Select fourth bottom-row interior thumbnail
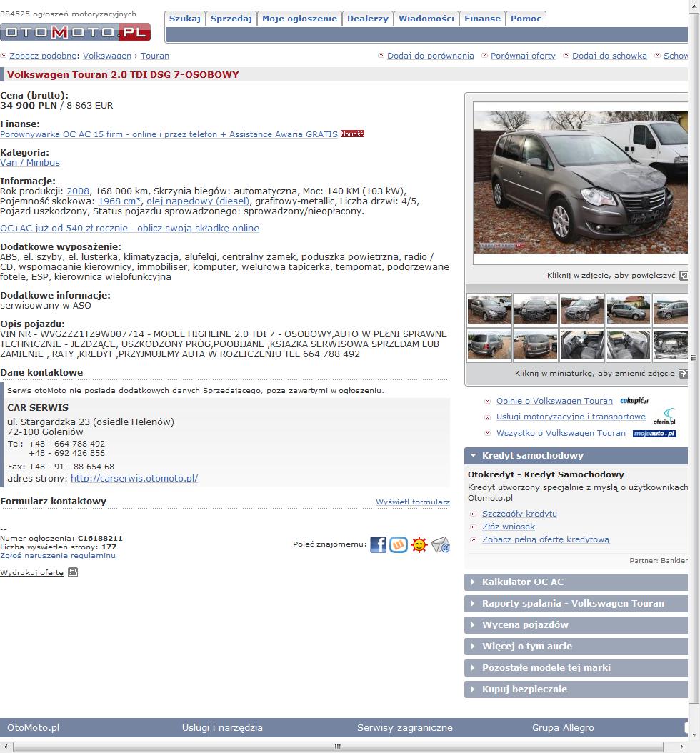 [x=628, y=344]
